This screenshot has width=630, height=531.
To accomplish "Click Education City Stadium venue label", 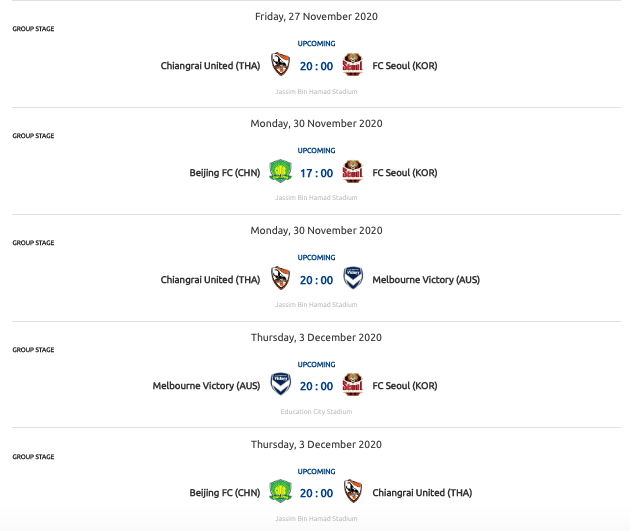I will [x=316, y=412].
